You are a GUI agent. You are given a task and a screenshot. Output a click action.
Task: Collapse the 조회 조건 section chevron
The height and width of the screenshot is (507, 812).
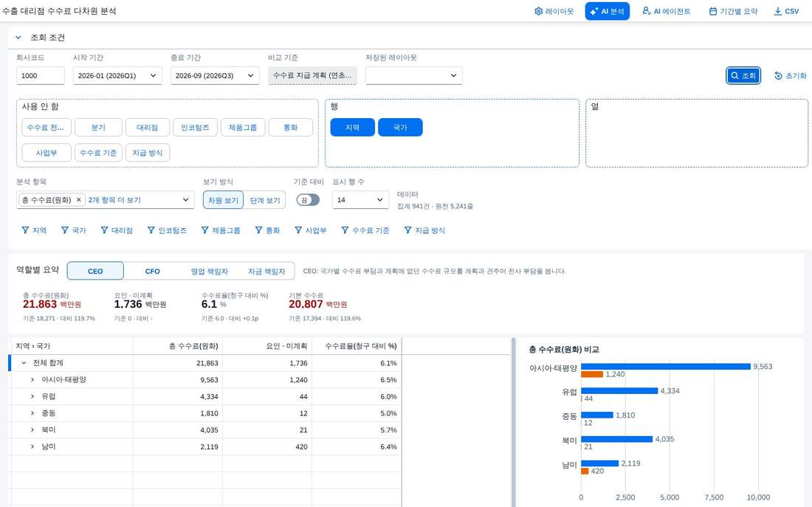click(18, 38)
